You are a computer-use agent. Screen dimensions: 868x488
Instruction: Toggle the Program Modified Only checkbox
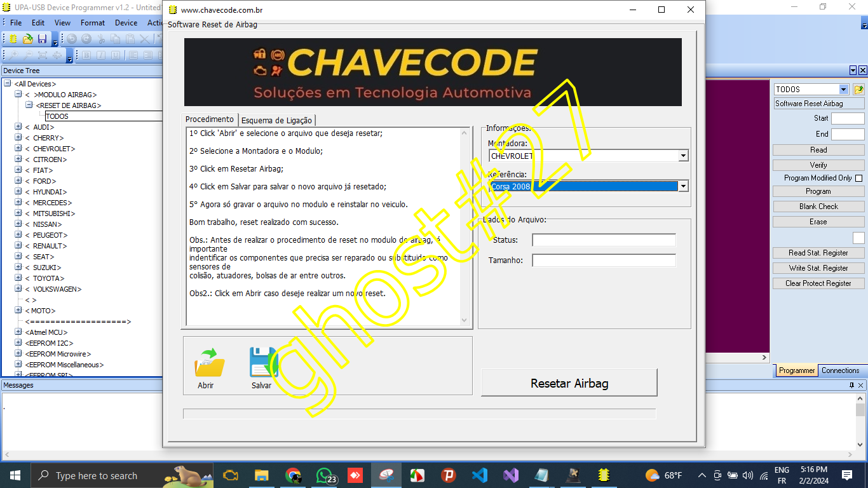(858, 178)
